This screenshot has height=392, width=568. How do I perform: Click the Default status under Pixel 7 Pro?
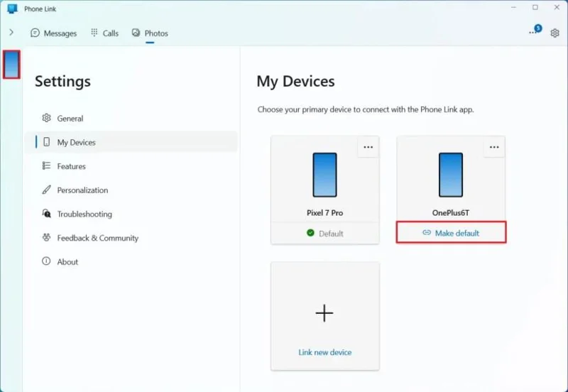[x=325, y=234]
